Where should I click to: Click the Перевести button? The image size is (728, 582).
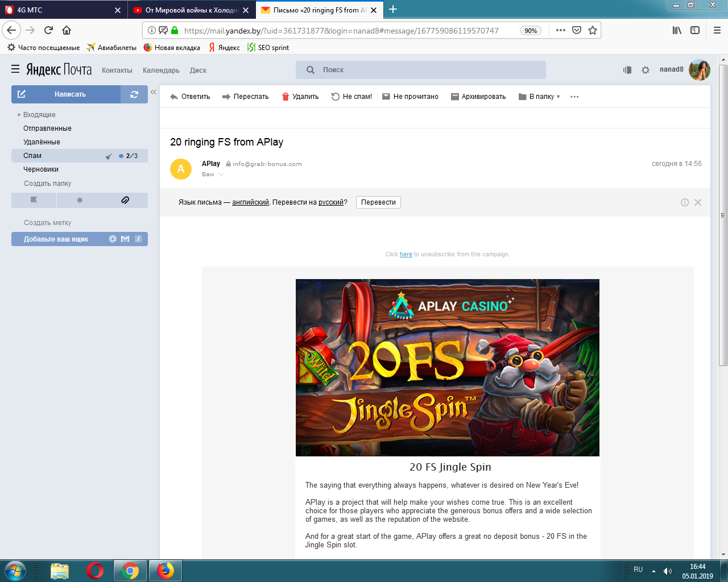point(378,202)
